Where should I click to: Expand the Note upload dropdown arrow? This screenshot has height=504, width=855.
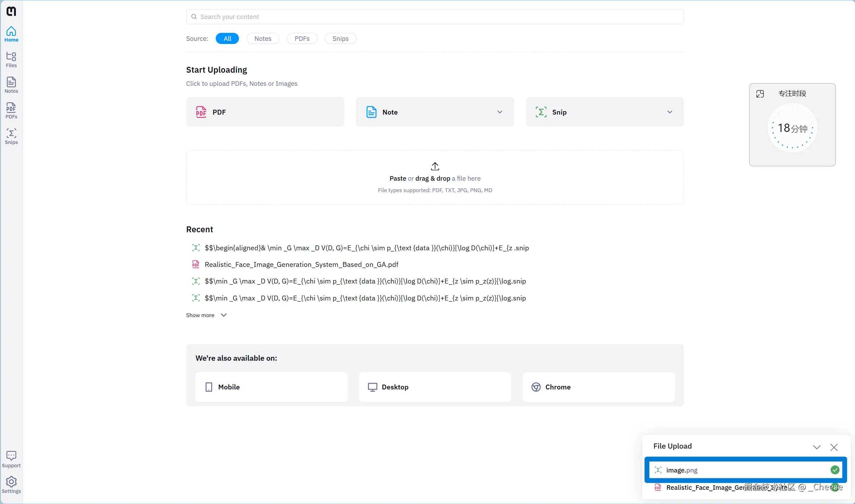click(x=500, y=112)
